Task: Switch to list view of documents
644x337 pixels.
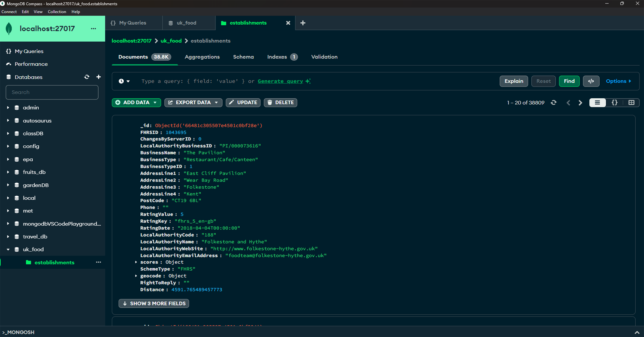Action: [597, 102]
